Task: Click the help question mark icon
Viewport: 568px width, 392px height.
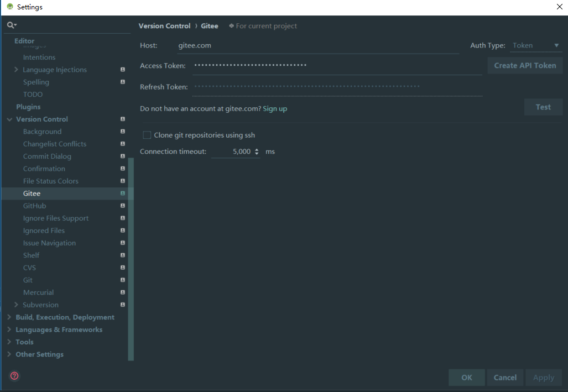Action: coord(14,376)
